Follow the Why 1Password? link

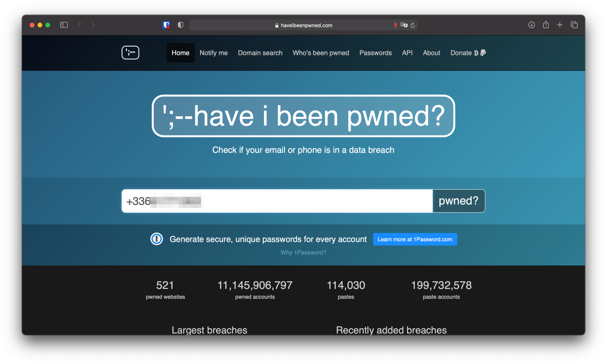[x=303, y=252]
